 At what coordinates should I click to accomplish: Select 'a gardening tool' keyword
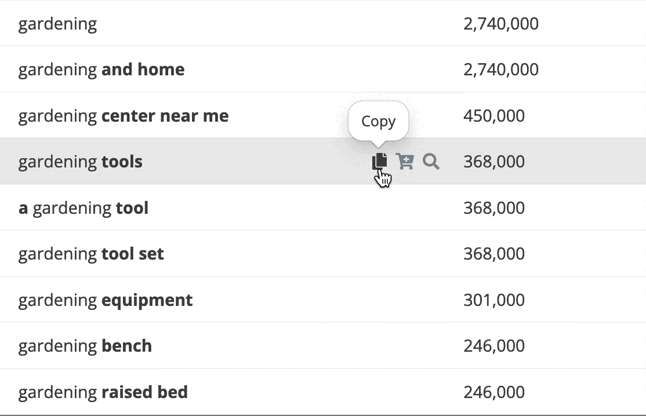coord(83,208)
